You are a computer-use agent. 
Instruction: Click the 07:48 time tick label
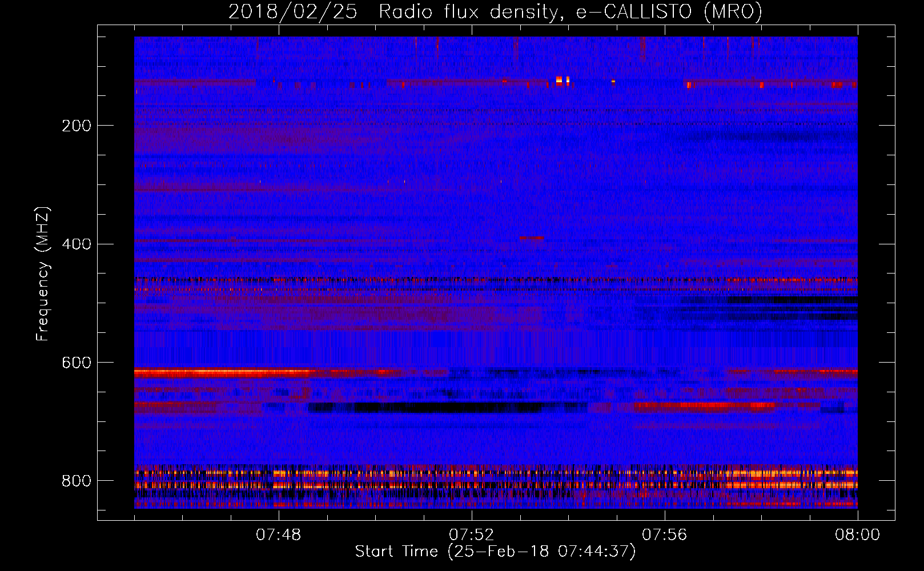[279, 535]
